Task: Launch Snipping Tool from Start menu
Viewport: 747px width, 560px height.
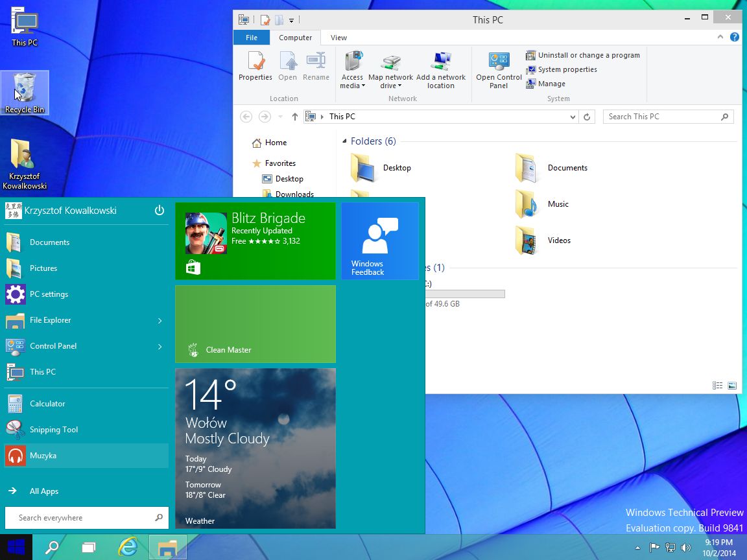Action: coord(86,430)
